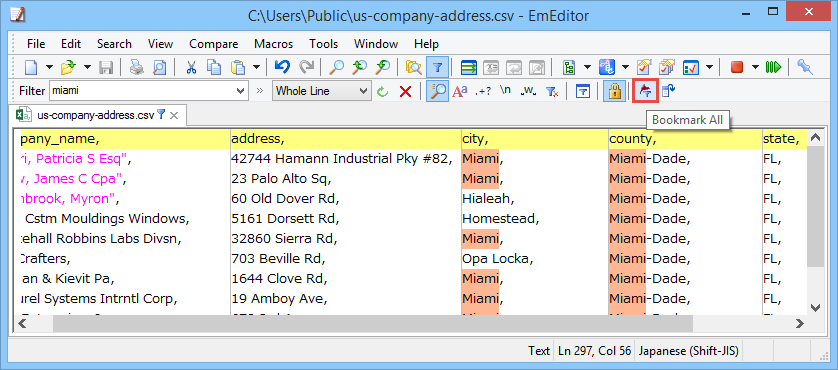Open the CSV tree icon dropdown arrow
Screen dimensions: 838x370
pyautogui.click(x=587, y=67)
